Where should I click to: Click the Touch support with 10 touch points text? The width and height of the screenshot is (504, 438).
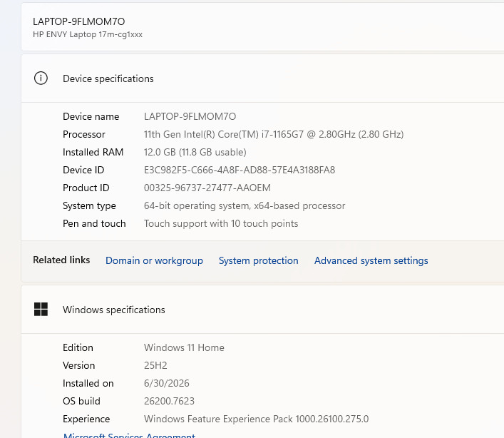(x=221, y=223)
